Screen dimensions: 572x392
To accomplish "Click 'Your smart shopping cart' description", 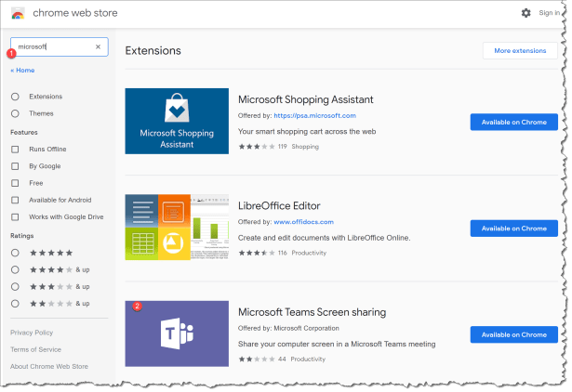I will [307, 132].
